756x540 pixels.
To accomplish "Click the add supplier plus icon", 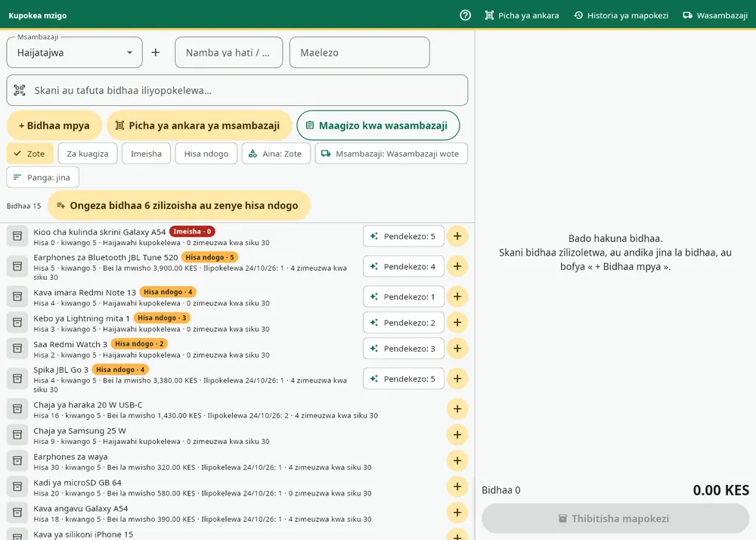I will (155, 52).
